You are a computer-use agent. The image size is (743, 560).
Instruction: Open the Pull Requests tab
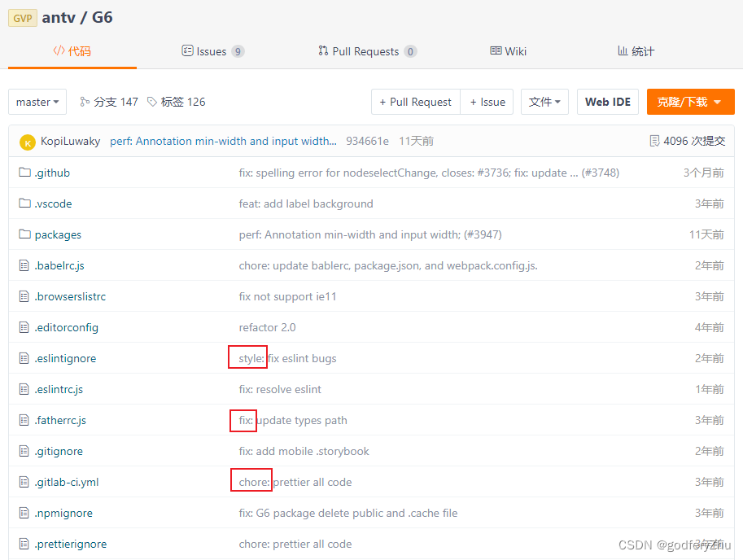point(367,51)
